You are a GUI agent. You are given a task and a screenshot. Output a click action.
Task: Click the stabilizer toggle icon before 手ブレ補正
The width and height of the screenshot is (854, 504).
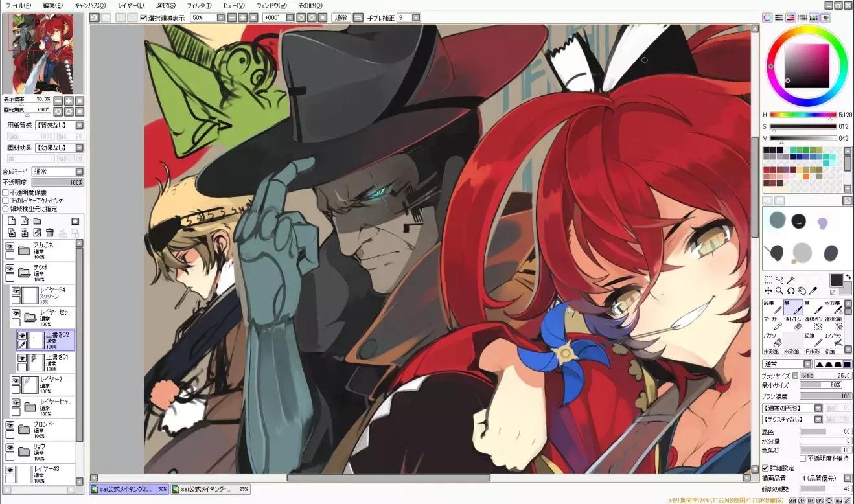[x=358, y=17]
